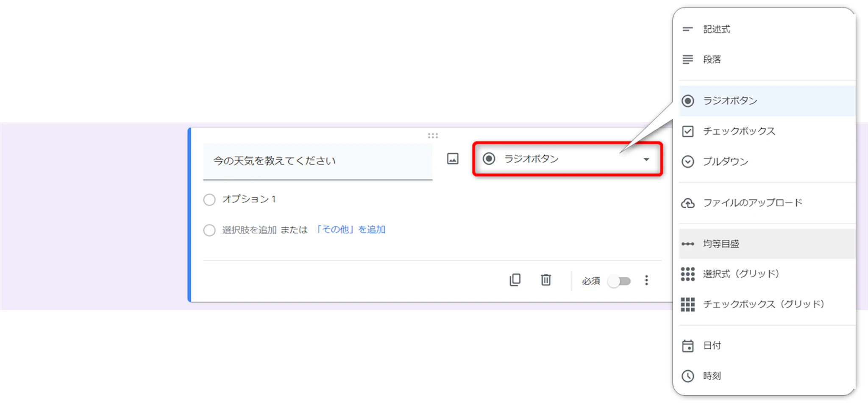This screenshot has height=403, width=868.
Task: Click the 「その他」を追加 link
Action: pos(350,229)
